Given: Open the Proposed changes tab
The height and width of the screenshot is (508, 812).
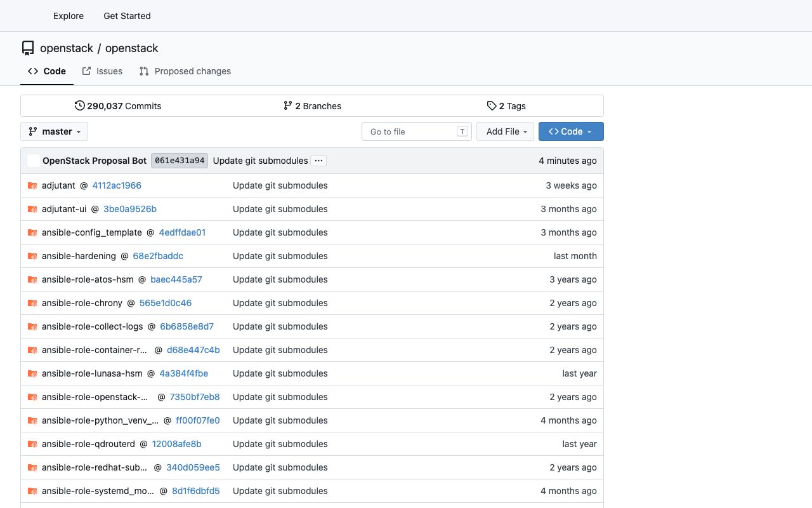Looking at the screenshot, I should pyautogui.click(x=185, y=71).
